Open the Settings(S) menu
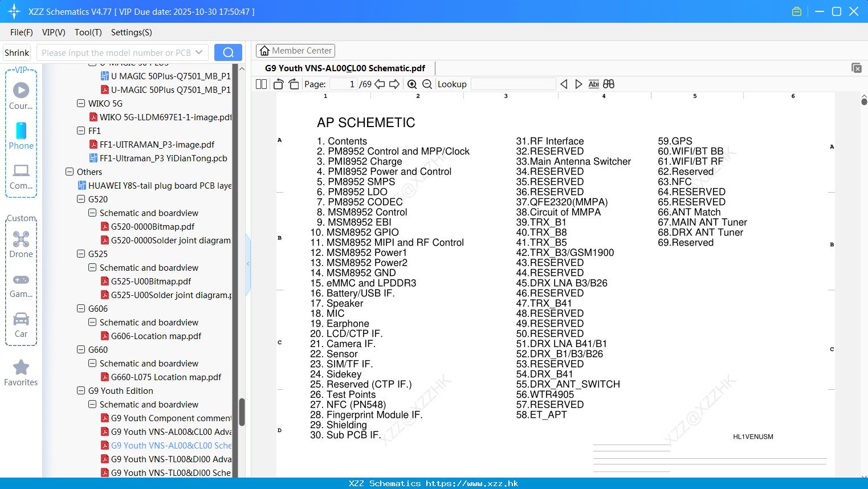Image resolution: width=868 pixels, height=489 pixels. [132, 32]
